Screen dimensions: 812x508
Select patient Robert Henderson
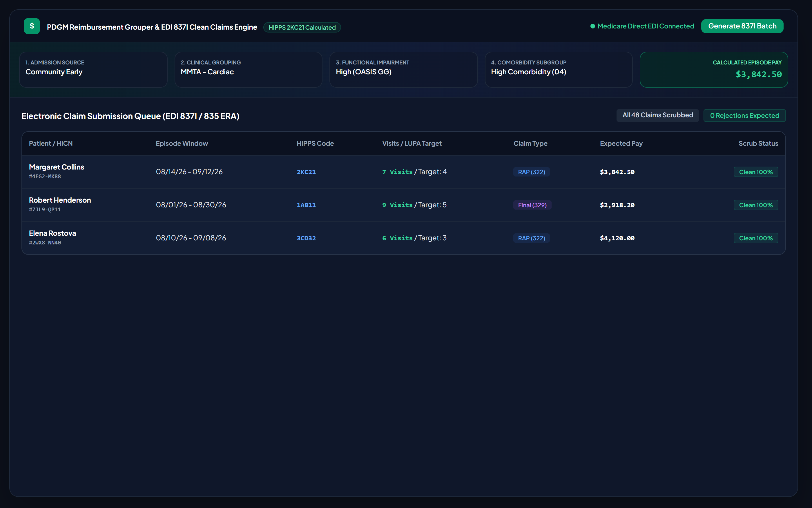60,200
